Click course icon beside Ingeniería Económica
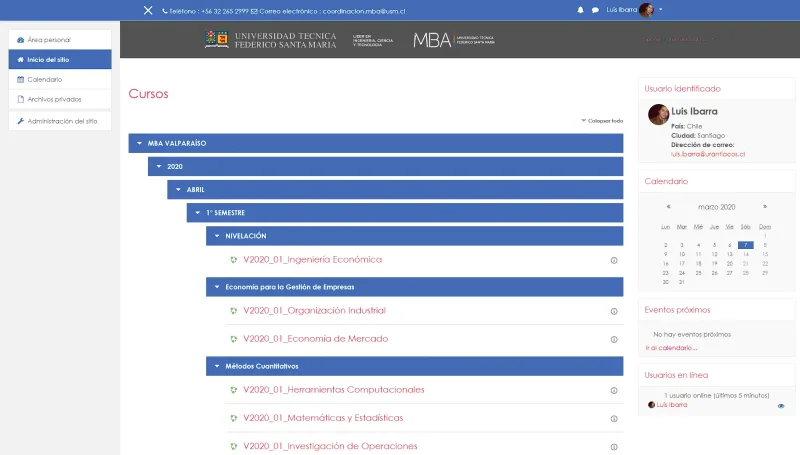 pos(234,260)
